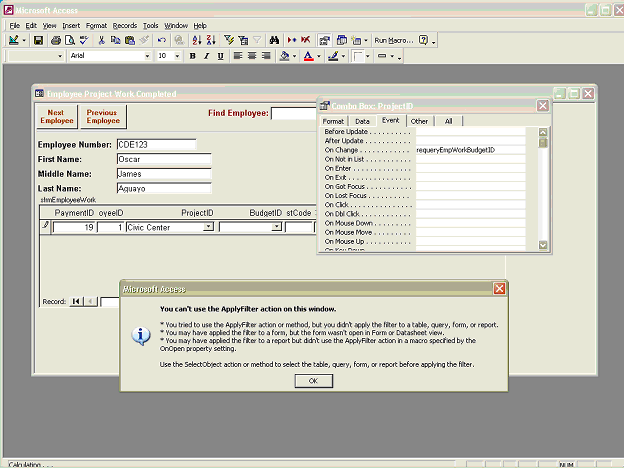The height and width of the screenshot is (468, 624).
Task: Click OK in the ApplyFilter error dialog
Action: click(314, 381)
